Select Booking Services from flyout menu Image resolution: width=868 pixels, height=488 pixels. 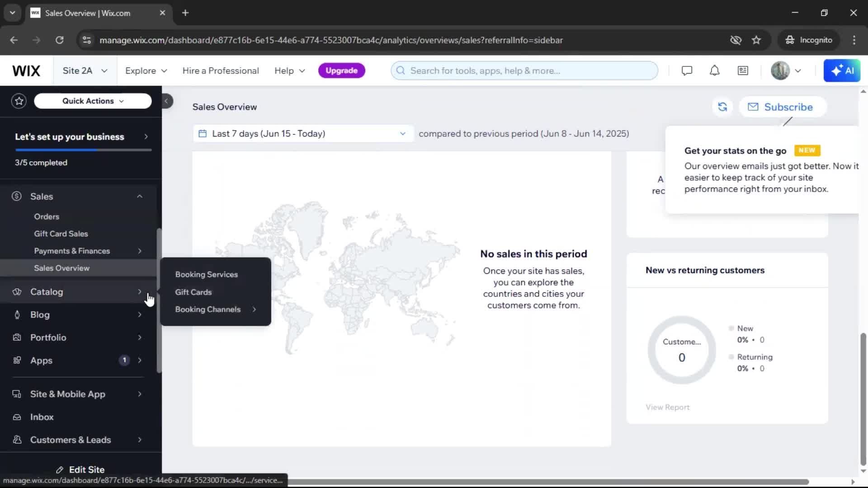(206, 274)
